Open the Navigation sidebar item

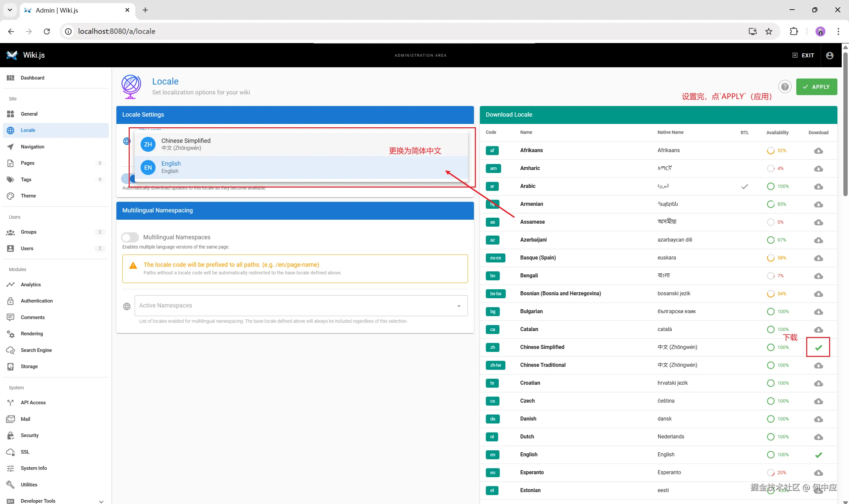pyautogui.click(x=32, y=147)
